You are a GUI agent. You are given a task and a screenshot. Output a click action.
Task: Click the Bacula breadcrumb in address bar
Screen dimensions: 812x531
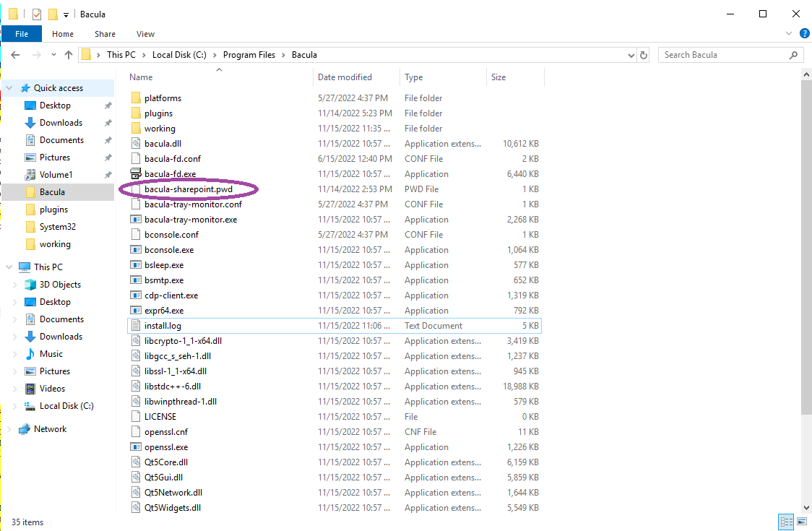pyautogui.click(x=304, y=55)
